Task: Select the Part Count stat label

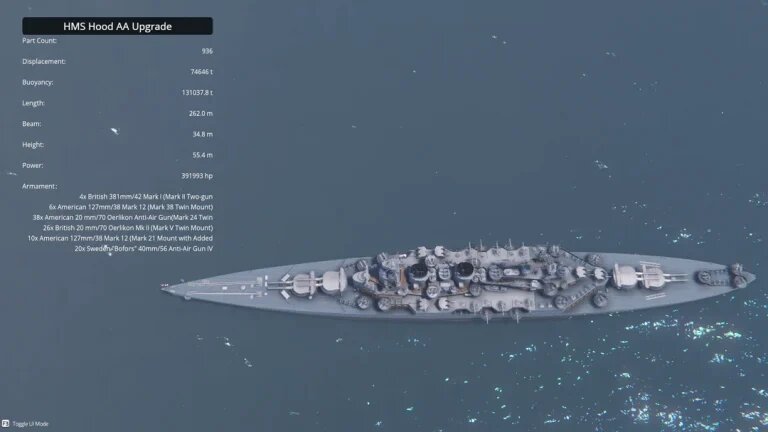Action: click(x=39, y=41)
